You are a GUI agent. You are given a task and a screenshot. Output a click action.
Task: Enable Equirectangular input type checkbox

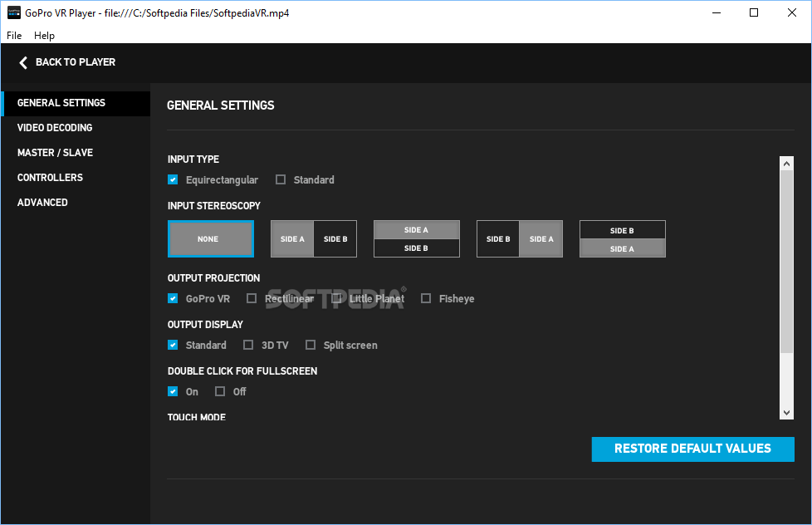coord(173,179)
